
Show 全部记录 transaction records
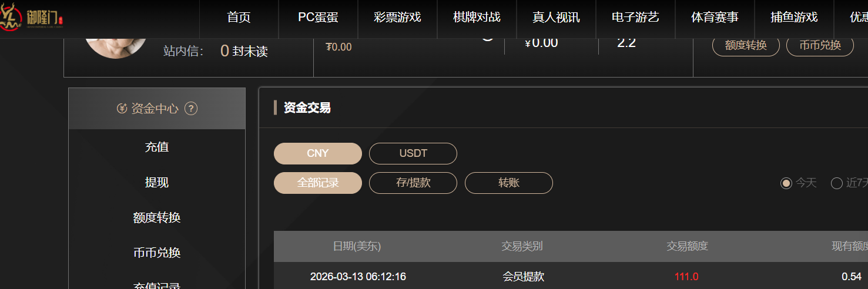[x=317, y=183]
